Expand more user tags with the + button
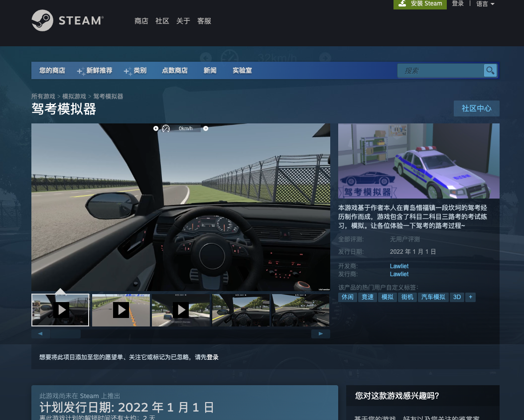The width and height of the screenshot is (524, 420). coord(470,297)
